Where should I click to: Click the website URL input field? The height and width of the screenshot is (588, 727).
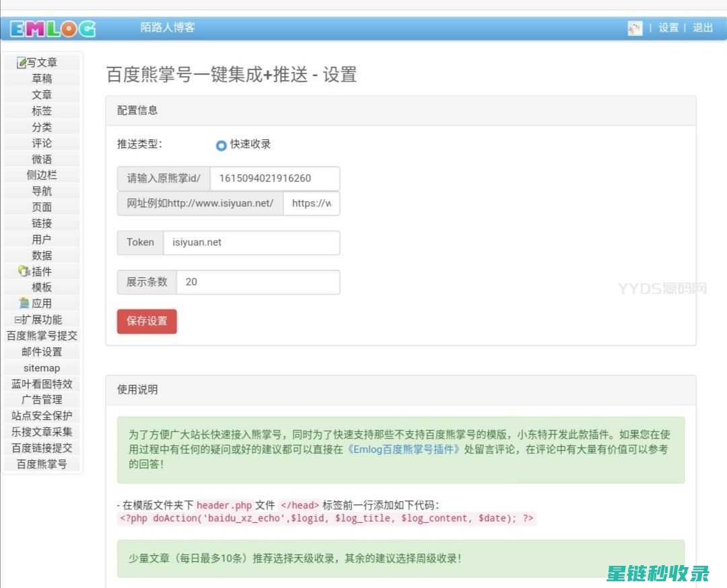point(312,203)
